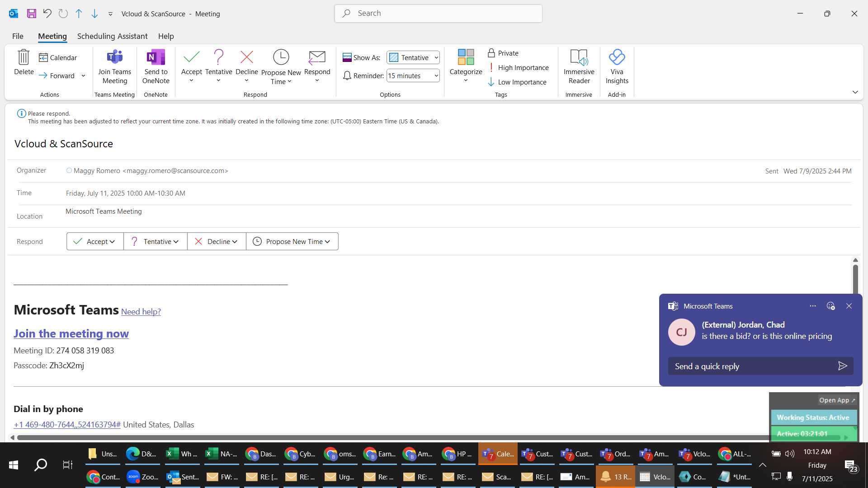
Task: Open the Zoom app in the taskbar
Action: pyautogui.click(x=143, y=477)
